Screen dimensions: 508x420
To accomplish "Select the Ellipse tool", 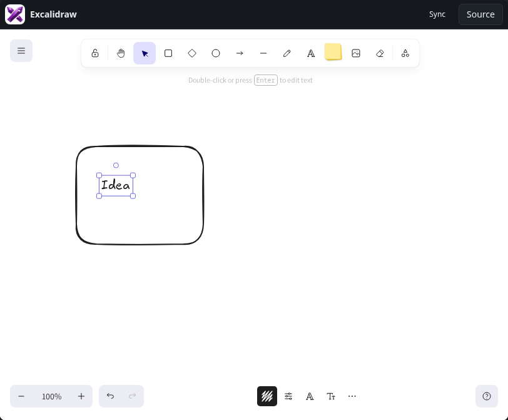I will pyautogui.click(x=216, y=53).
